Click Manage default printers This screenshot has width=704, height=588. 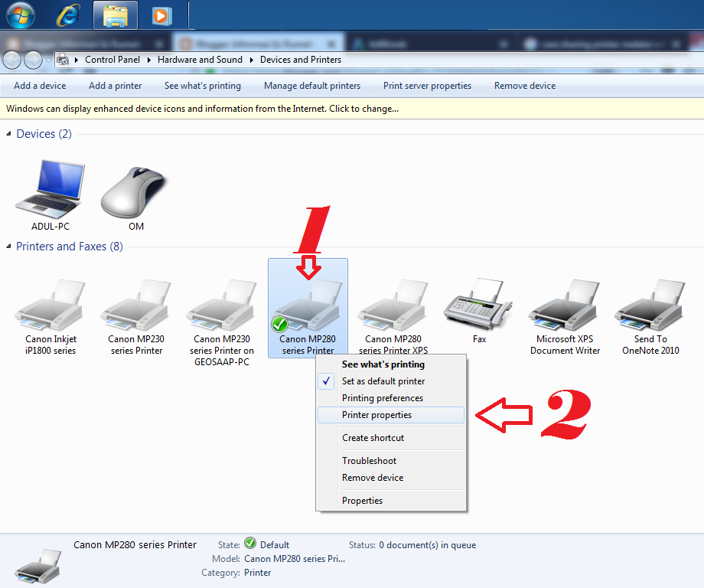pyautogui.click(x=312, y=86)
